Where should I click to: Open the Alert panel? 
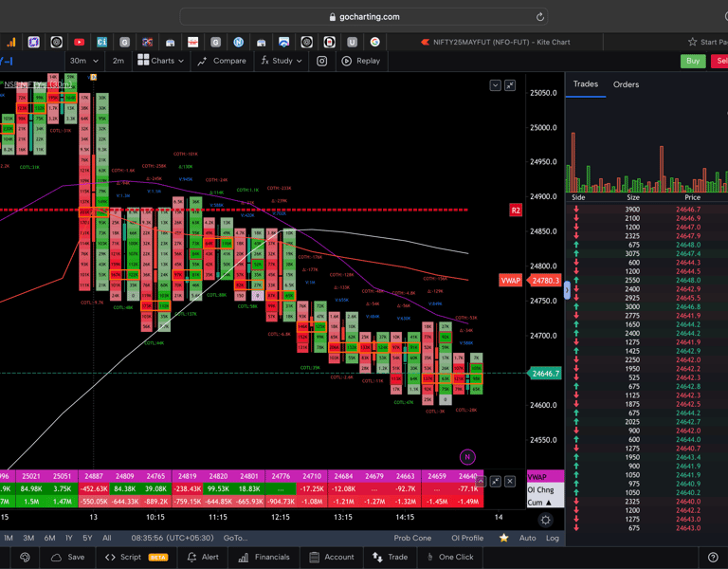coord(203,558)
